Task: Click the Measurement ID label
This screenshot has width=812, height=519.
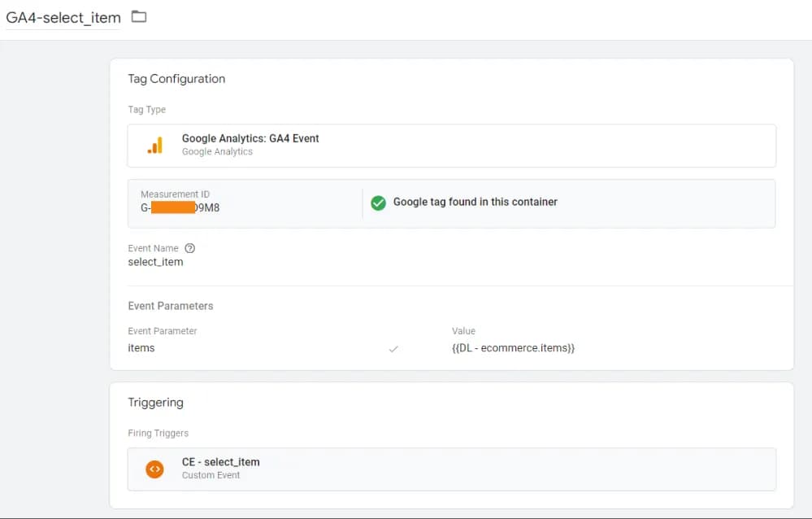Action: (175, 194)
